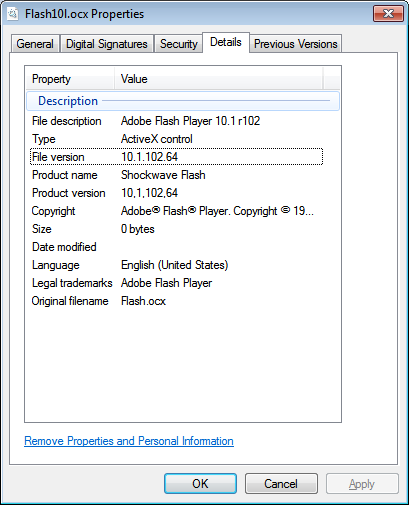Screen dimensions: 409x505
Task: Select the Date modified row
Action: click(x=176, y=247)
